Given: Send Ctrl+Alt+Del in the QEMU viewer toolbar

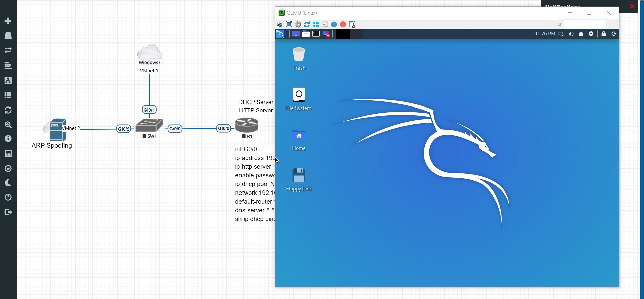Looking at the screenshot, I should [280, 24].
